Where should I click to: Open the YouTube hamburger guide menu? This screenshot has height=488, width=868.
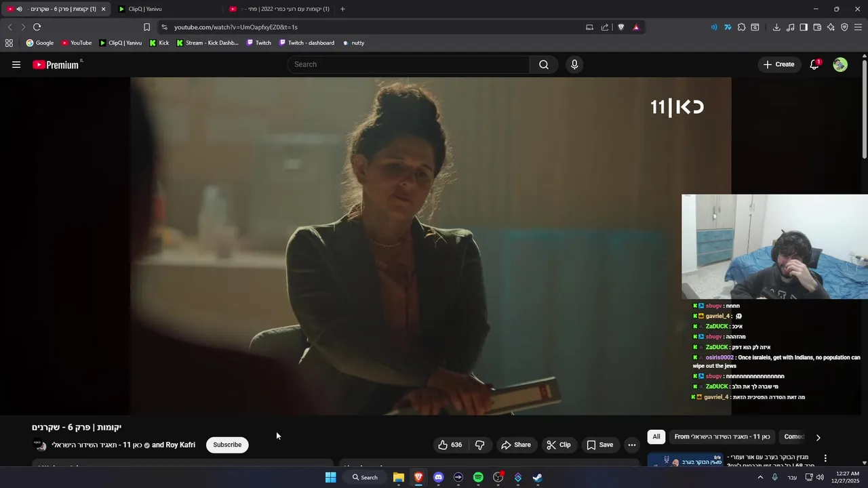16,64
